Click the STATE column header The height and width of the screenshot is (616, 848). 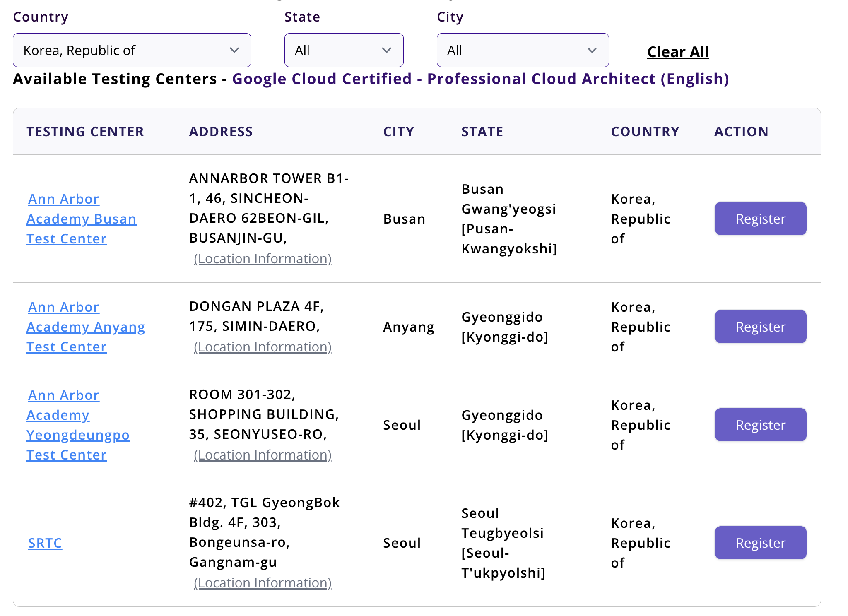(x=482, y=132)
